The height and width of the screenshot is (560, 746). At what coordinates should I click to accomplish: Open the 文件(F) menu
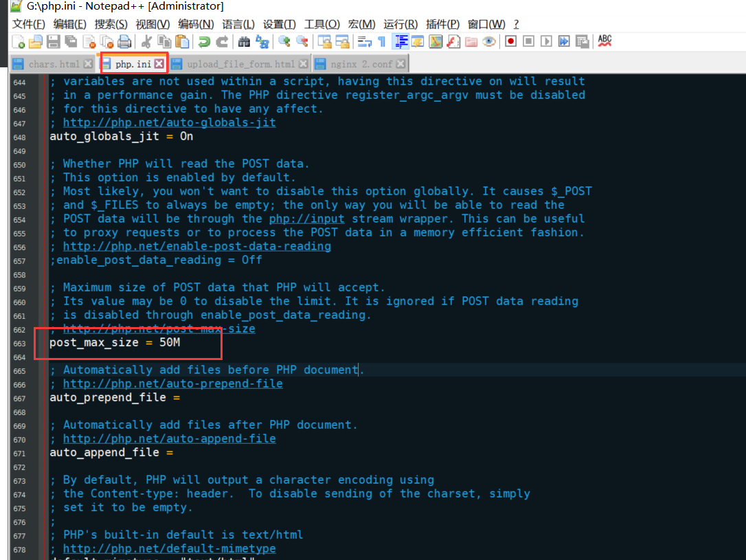(29, 24)
